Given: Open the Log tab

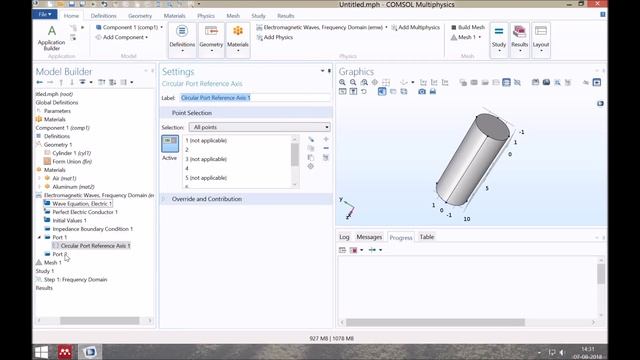Looking at the screenshot, I should coord(344,237).
